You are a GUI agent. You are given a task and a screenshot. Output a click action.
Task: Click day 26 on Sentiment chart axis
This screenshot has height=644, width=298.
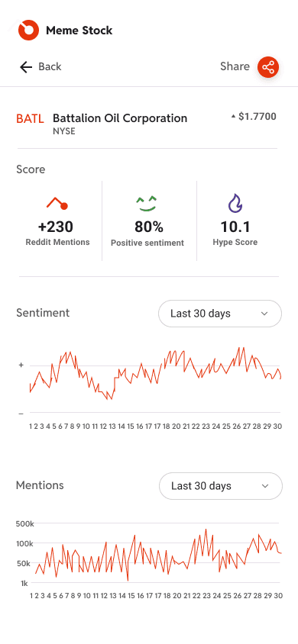[x=236, y=427]
